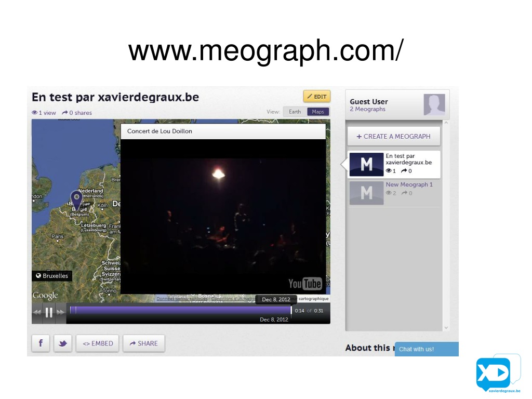The image size is (532, 399).
Task: Open the YouTube logo on video
Action: [305, 284]
